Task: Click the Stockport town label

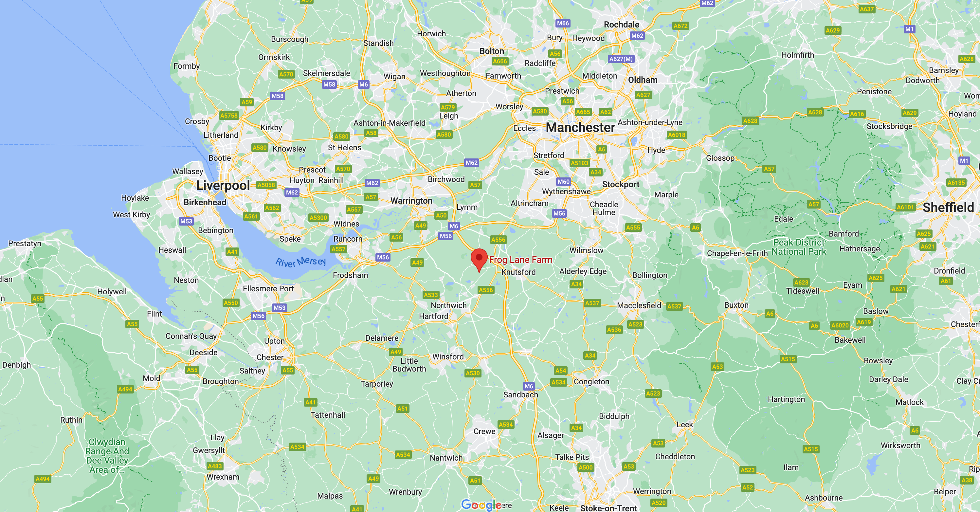Action: click(621, 185)
